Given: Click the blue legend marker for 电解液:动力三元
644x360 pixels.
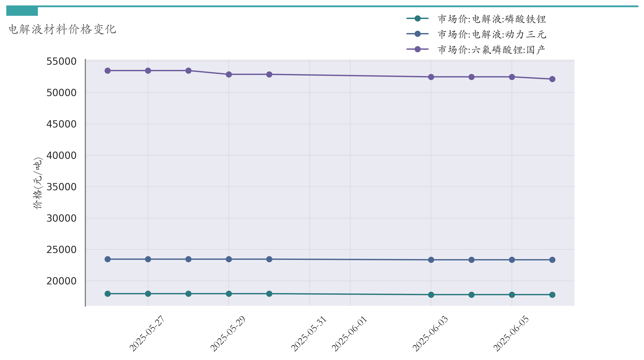Looking at the screenshot, I should point(417,34).
